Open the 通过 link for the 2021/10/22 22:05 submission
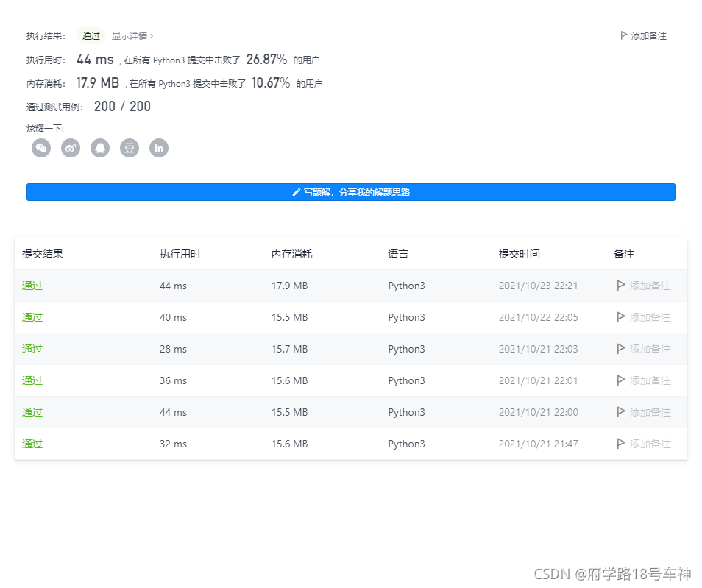 click(x=32, y=317)
